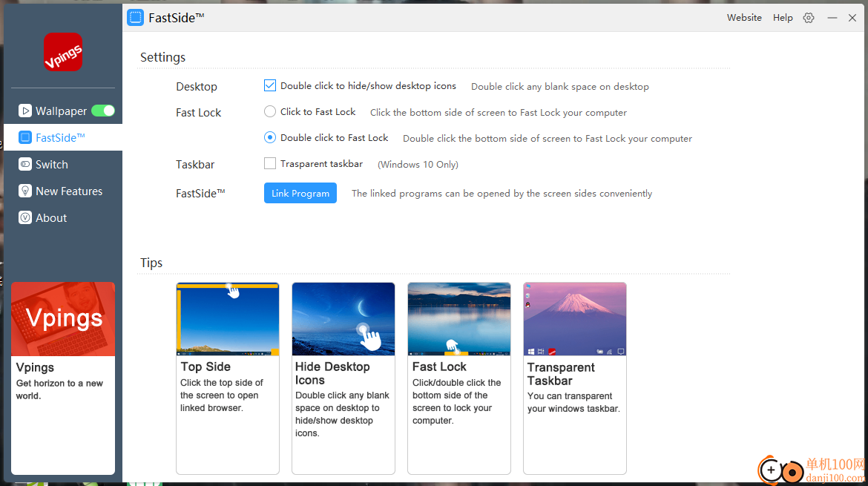This screenshot has height=486, width=868.
Task: Select Double click to Fast Lock option
Action: 269,138
